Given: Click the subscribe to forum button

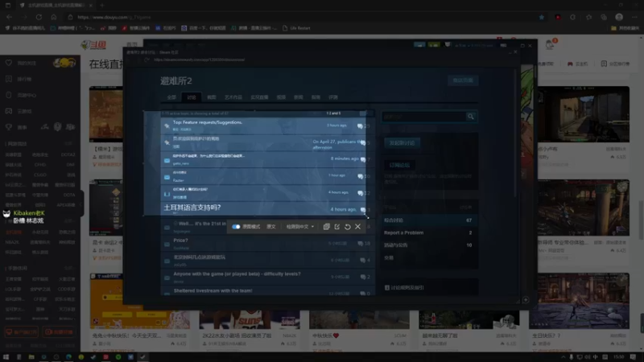Looking at the screenshot, I should [x=399, y=165].
